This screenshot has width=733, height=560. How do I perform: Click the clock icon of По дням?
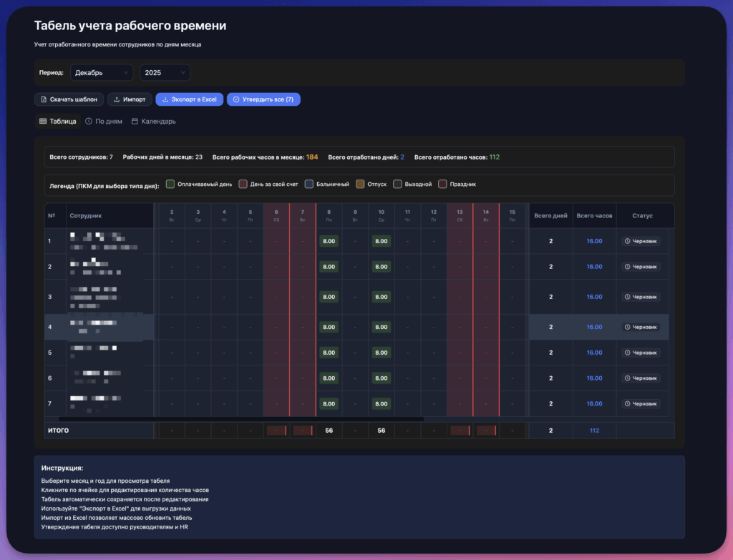(x=89, y=122)
